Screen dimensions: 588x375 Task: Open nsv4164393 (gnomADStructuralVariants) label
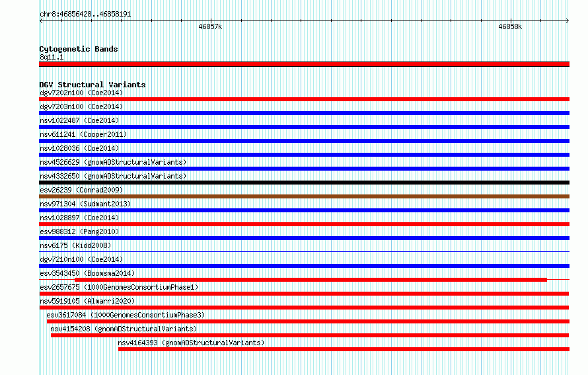(x=191, y=343)
